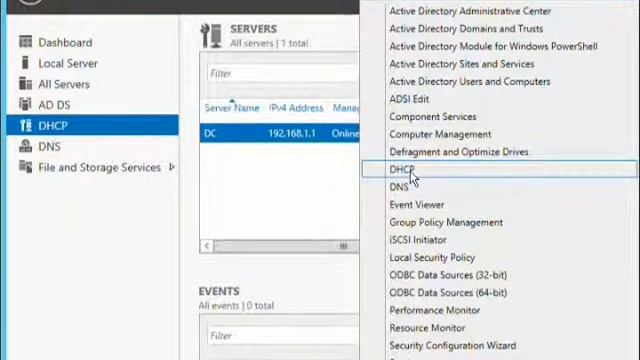The image size is (640, 360).
Task: Open Active Directory Sites and Services
Action: click(x=462, y=64)
